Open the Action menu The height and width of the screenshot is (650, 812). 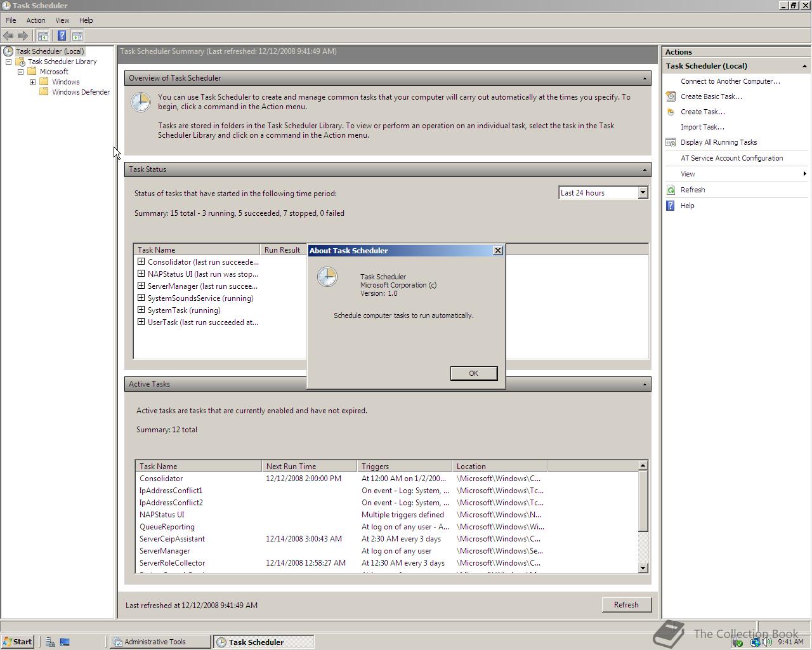[x=36, y=20]
